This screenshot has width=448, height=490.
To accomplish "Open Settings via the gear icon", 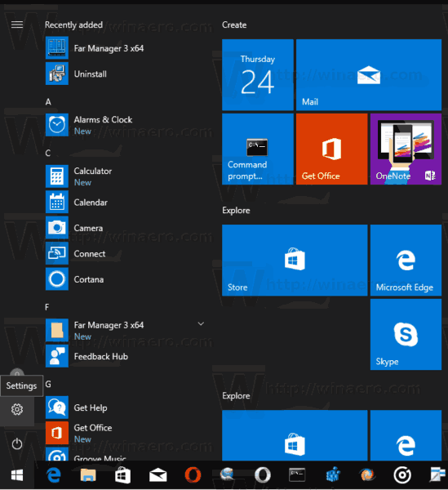I will coord(17,409).
